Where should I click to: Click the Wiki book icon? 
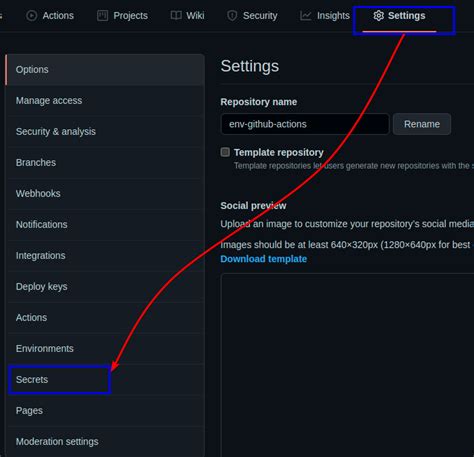pyautogui.click(x=176, y=16)
